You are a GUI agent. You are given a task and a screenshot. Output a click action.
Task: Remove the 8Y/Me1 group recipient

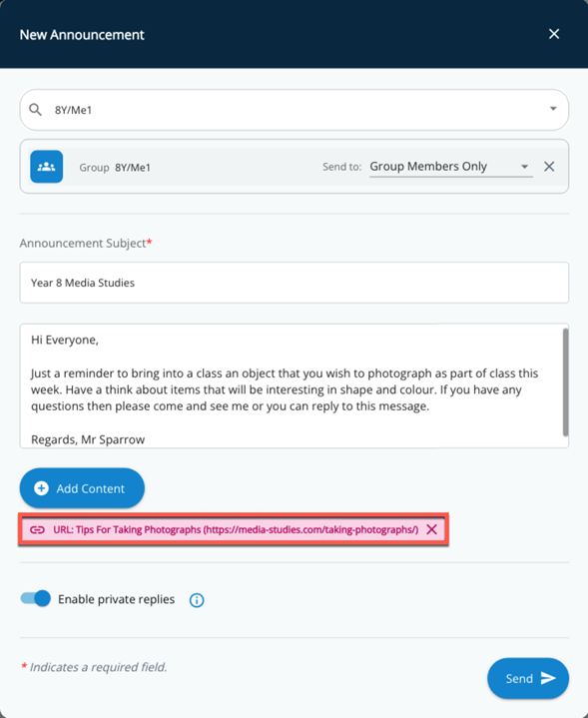point(549,167)
